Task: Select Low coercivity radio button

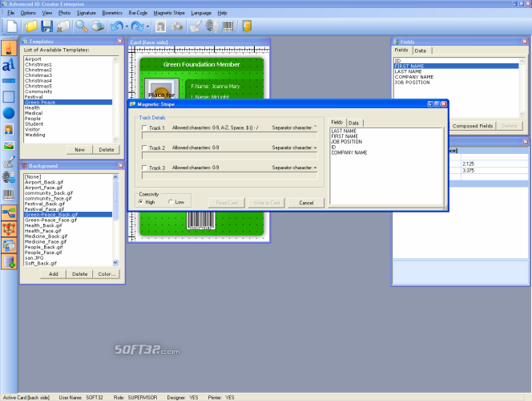Action: [171, 202]
